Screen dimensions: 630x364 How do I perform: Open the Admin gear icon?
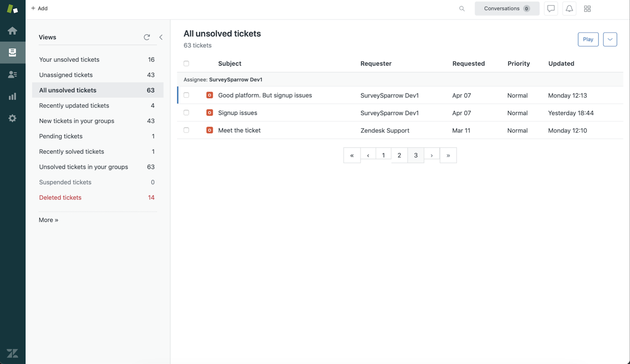coord(12,118)
